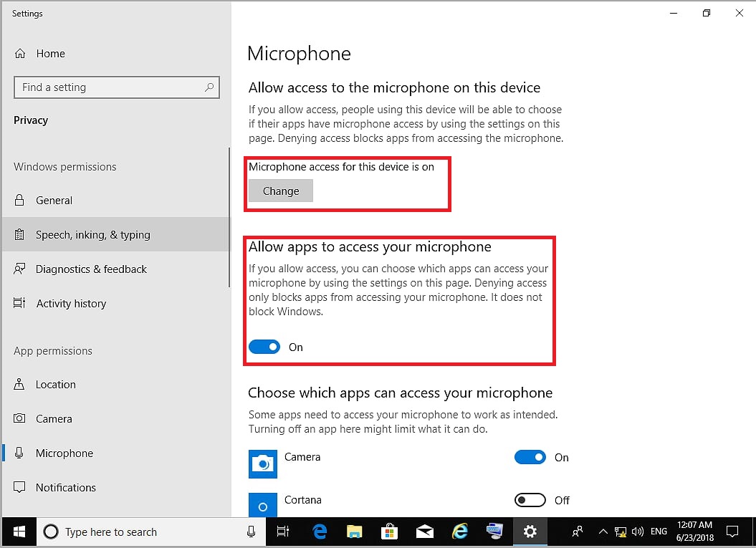756x548 pixels.
Task: Click the Cortana app tile icon
Action: tap(263, 505)
